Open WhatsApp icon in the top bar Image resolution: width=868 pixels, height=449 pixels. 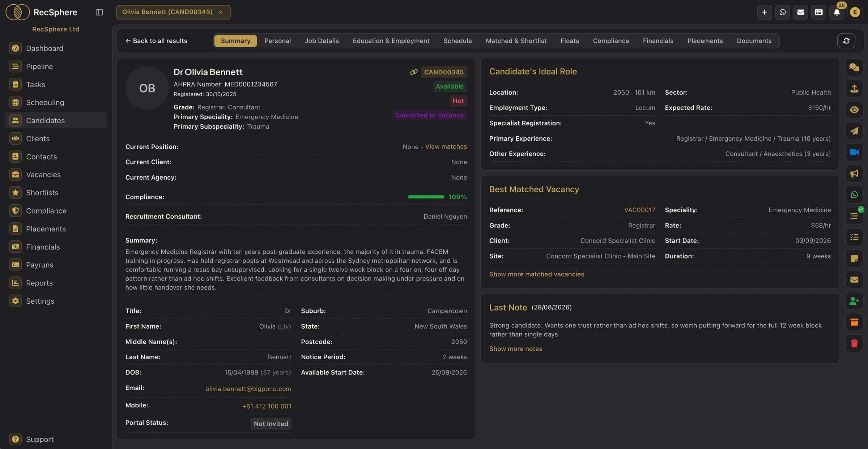783,12
